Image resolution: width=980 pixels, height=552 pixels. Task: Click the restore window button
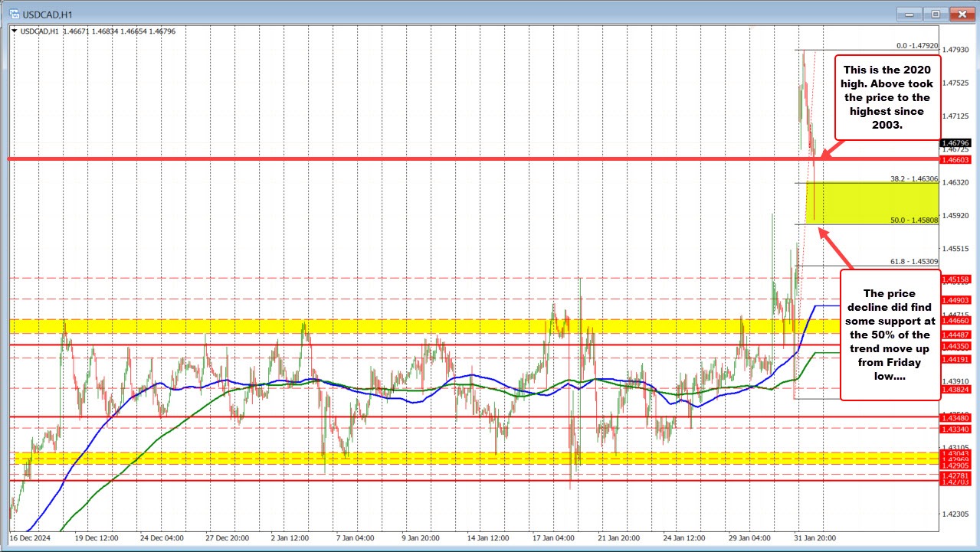point(934,14)
